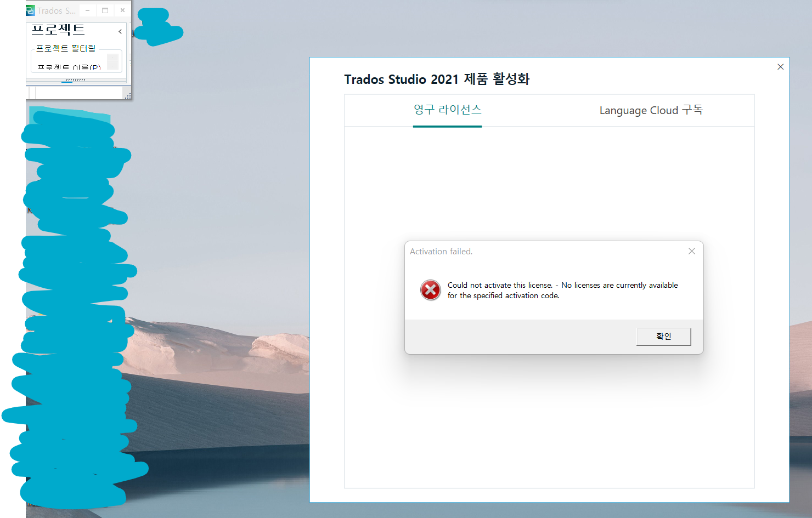Click the 'Activation failed.' dialog title
The height and width of the screenshot is (518, 812).
(441, 252)
